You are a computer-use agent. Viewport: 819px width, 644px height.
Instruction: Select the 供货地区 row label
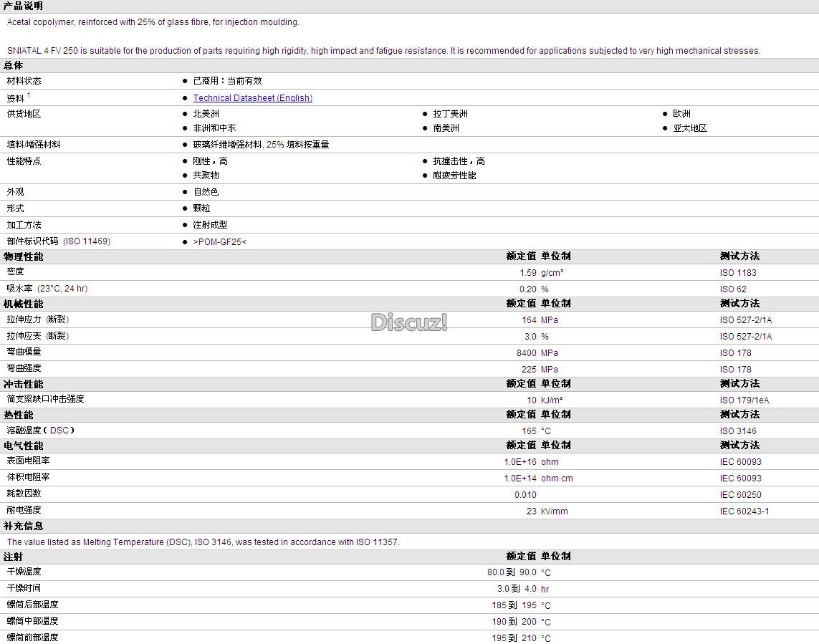24,113
